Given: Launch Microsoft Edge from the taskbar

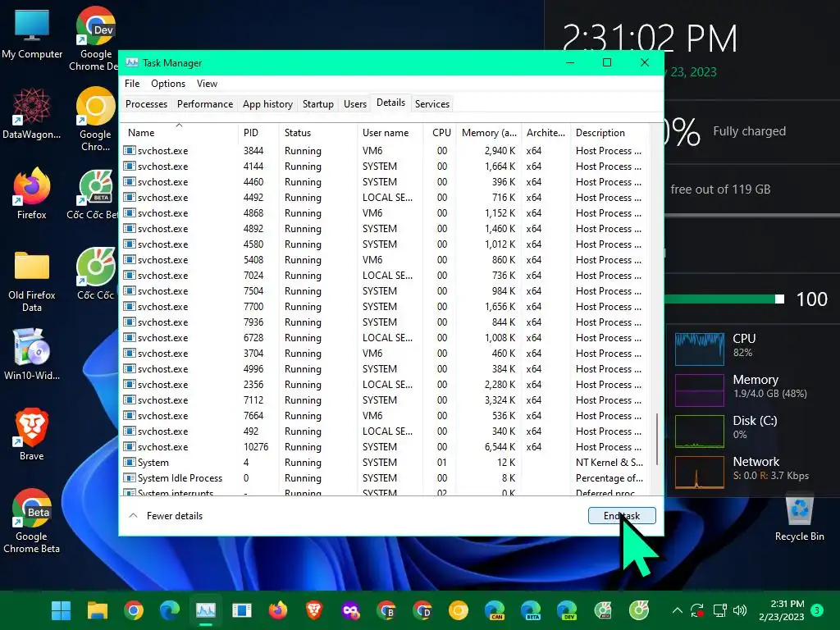Looking at the screenshot, I should click(x=170, y=610).
